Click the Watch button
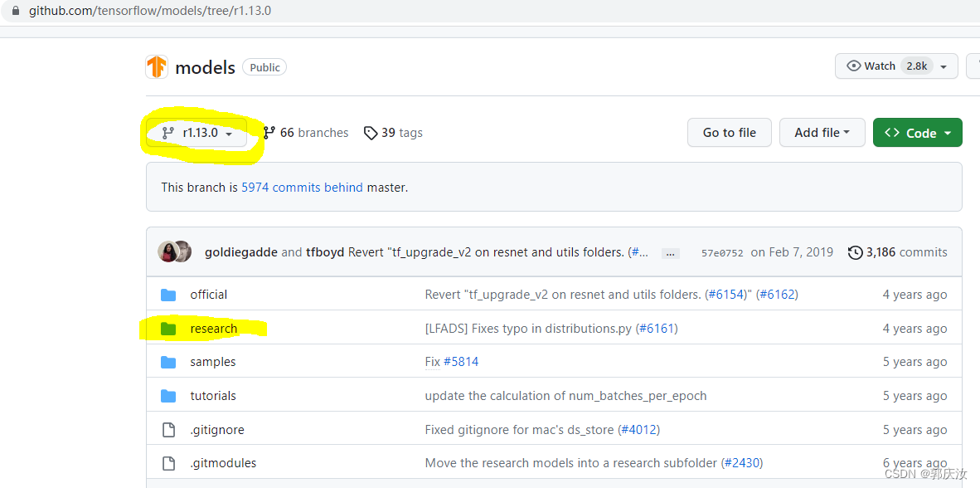980x488 pixels. (x=896, y=66)
